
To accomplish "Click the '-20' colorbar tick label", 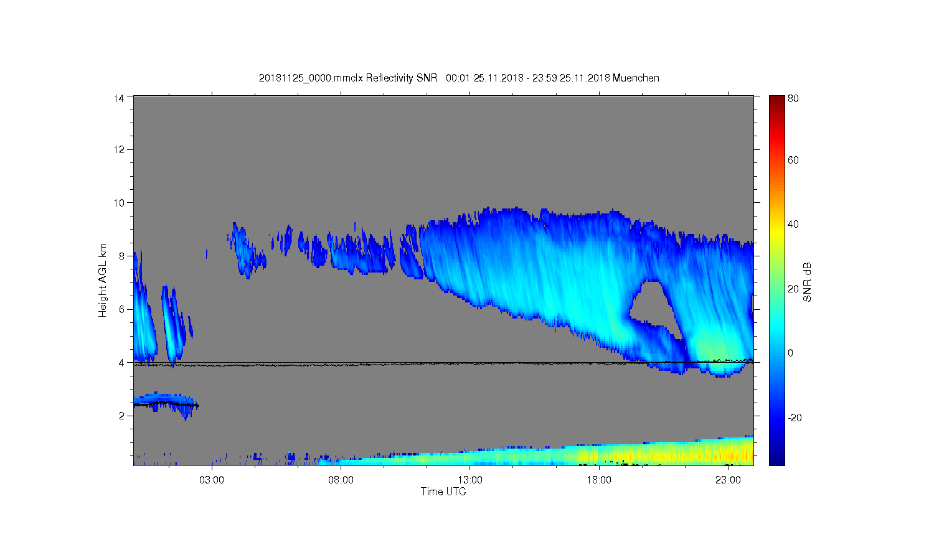I will [795, 418].
